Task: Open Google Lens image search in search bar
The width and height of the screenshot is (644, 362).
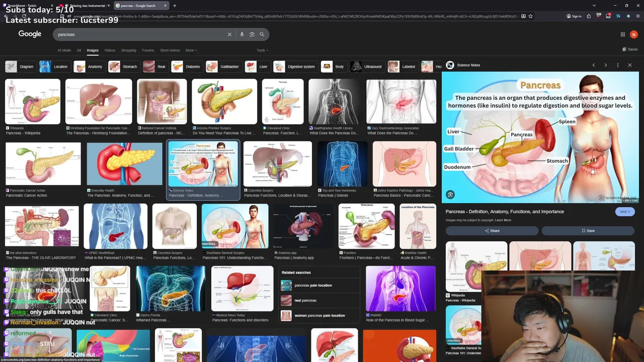Action: (x=252, y=35)
